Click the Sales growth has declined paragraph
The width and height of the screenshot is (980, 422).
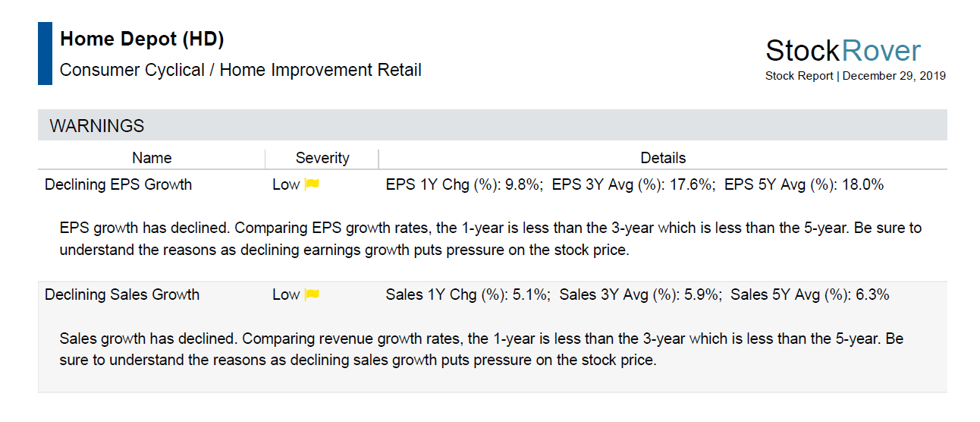(x=482, y=349)
